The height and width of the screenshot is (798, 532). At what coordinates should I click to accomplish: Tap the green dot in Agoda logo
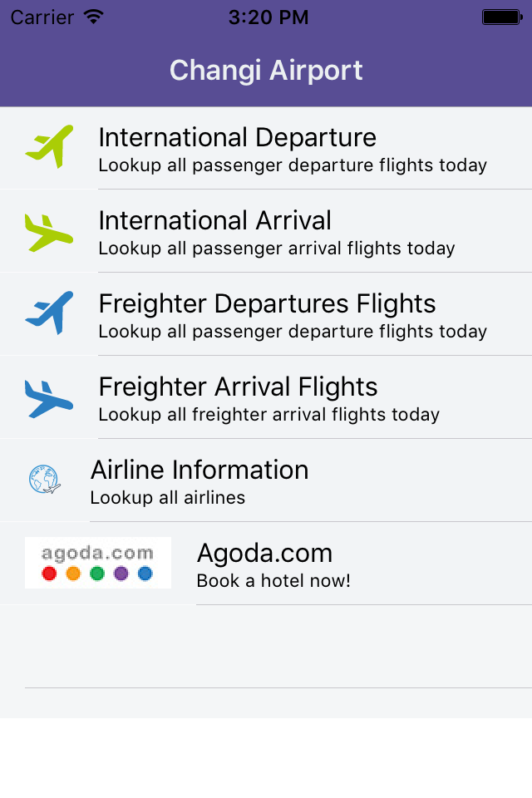[x=98, y=573]
